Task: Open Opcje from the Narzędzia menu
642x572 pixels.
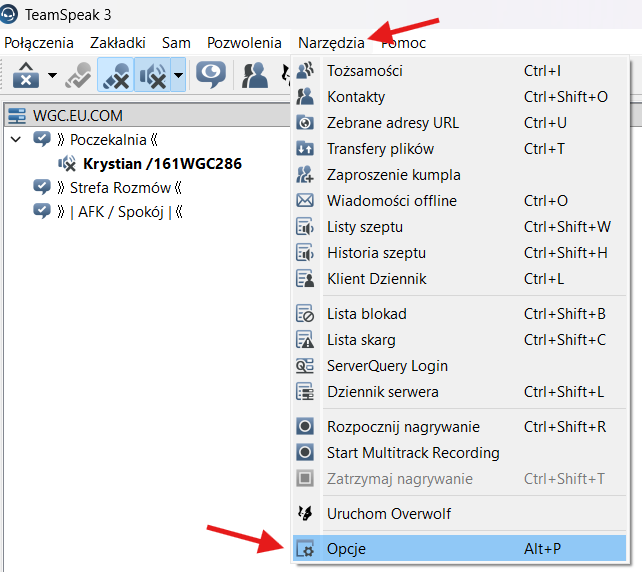Action: tap(346, 549)
